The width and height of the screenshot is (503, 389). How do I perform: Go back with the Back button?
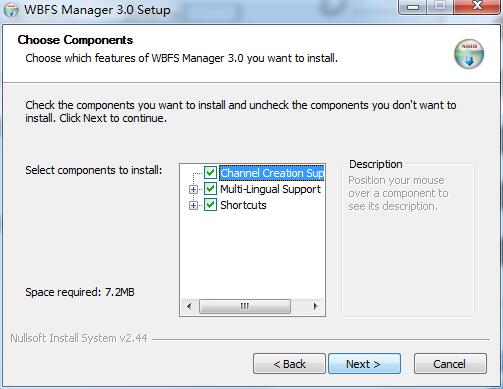pos(289,364)
